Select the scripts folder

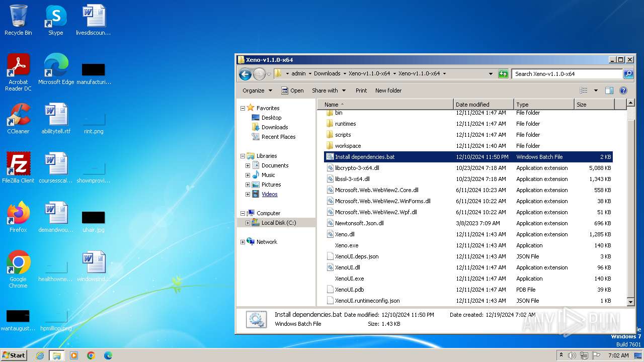pos(343,135)
